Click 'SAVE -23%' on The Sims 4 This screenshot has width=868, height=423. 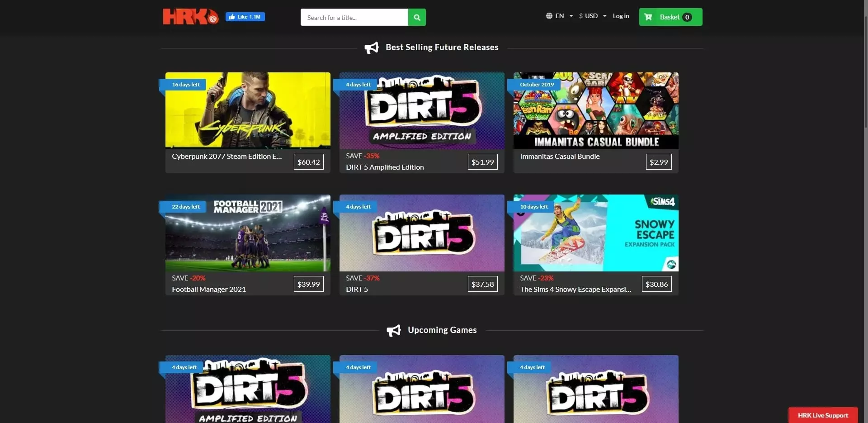point(537,278)
